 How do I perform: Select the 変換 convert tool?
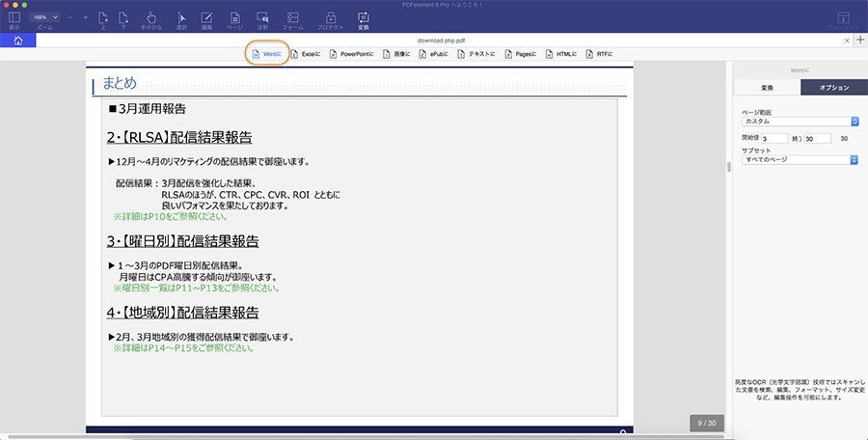pyautogui.click(x=364, y=20)
